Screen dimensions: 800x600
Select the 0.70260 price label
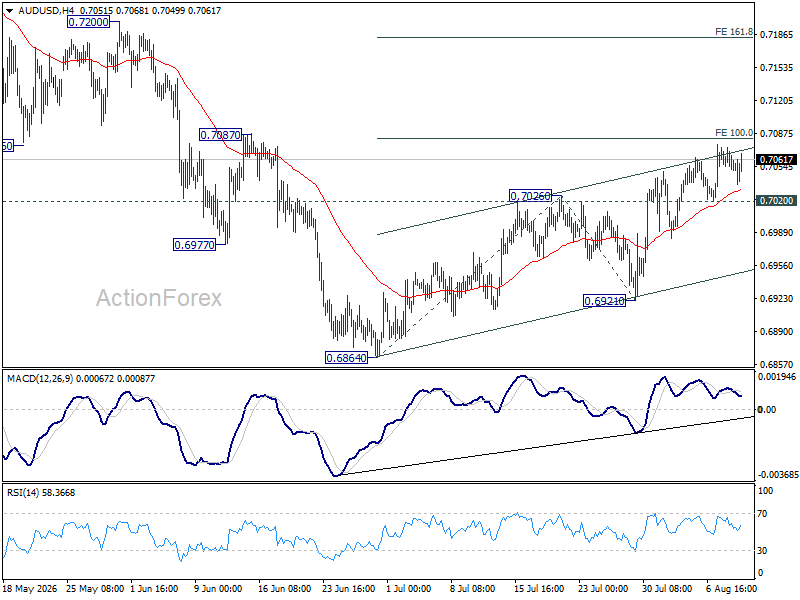tap(531, 195)
